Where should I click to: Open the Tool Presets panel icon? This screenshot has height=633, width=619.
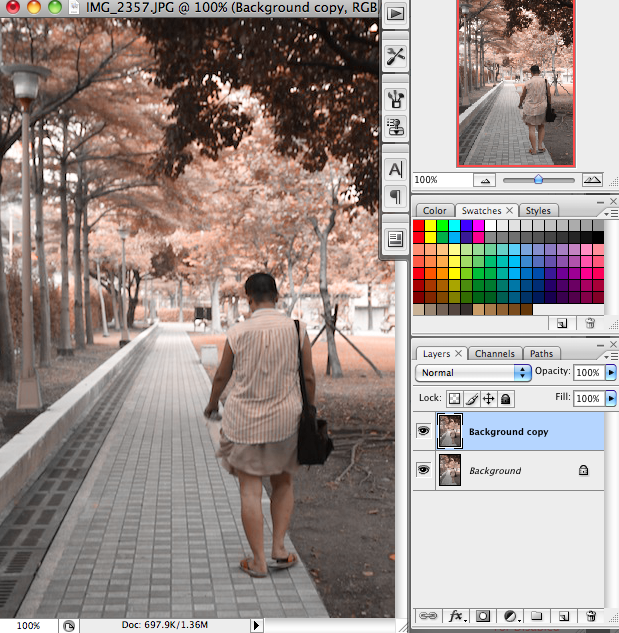click(x=395, y=56)
